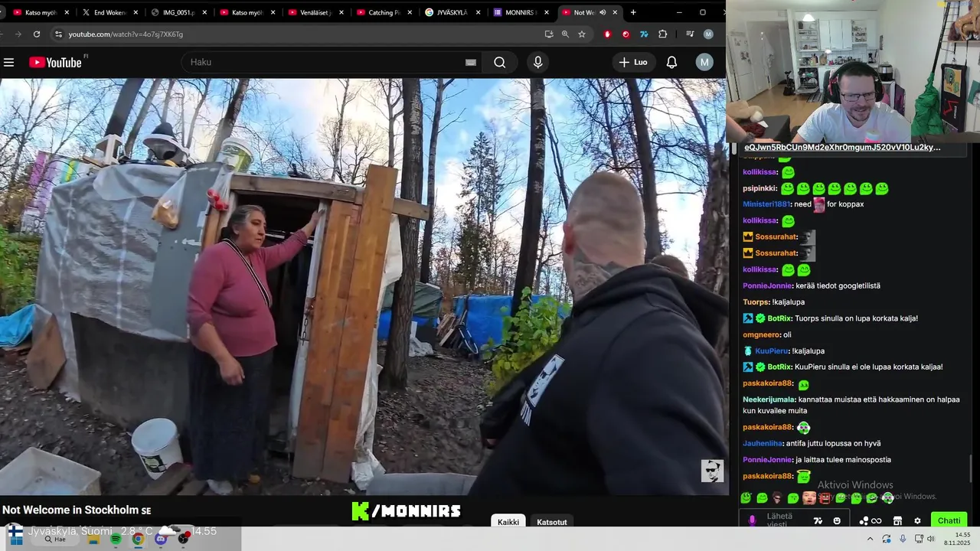
Task: Open a new browser tab
Action: pos(633,12)
